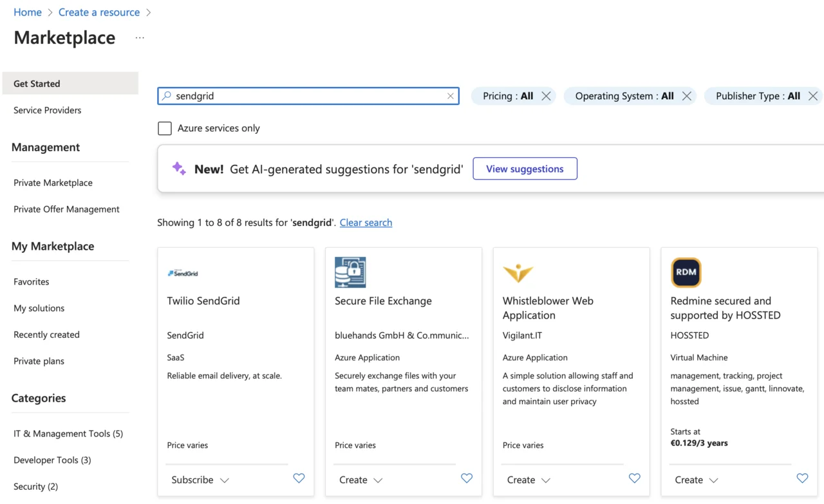Image resolution: width=824 pixels, height=504 pixels.
Task: Click the Whistleblower Web Application logo
Action: click(x=518, y=273)
